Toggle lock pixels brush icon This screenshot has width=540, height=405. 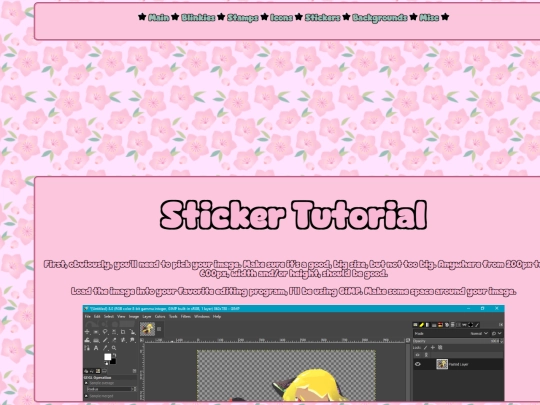coord(425,347)
